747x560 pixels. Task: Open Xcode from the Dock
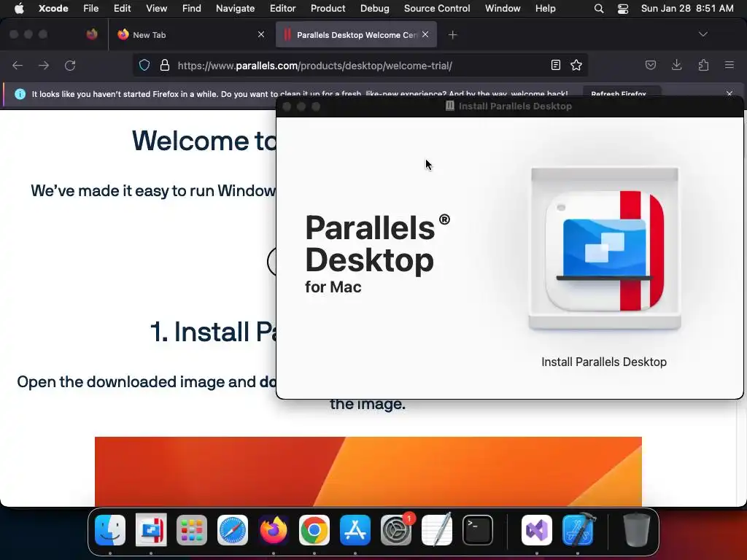pos(578,530)
